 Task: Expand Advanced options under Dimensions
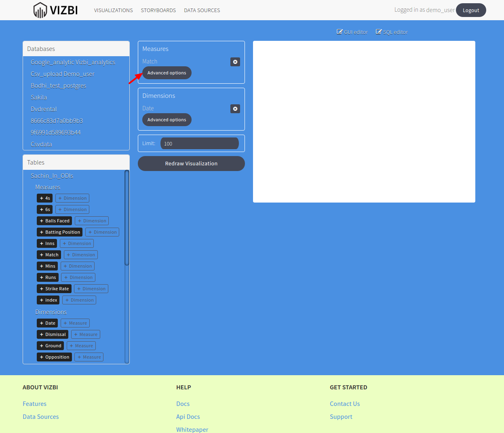tap(167, 120)
